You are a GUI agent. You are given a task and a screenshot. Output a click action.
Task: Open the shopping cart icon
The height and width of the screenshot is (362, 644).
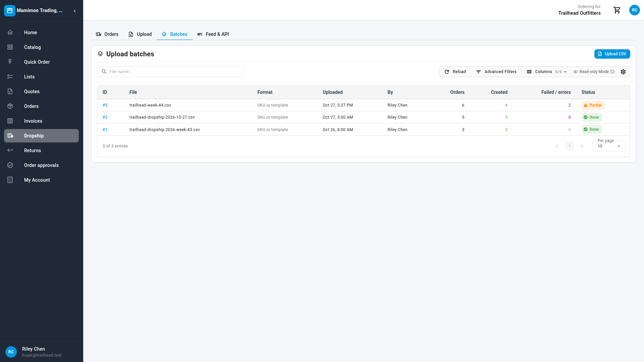point(617,10)
